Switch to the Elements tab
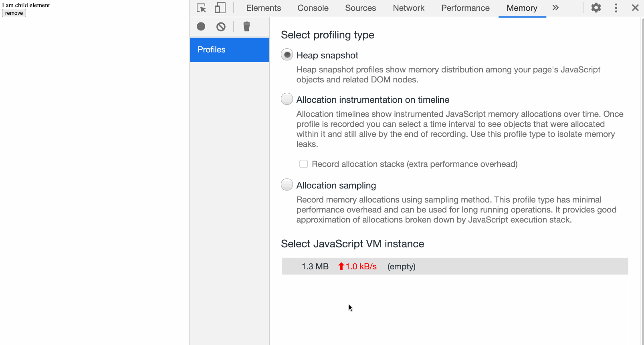644x345 pixels. point(263,8)
